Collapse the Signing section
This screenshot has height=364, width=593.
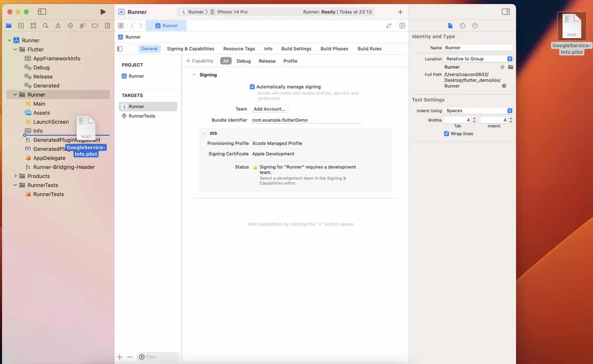pyautogui.click(x=193, y=75)
